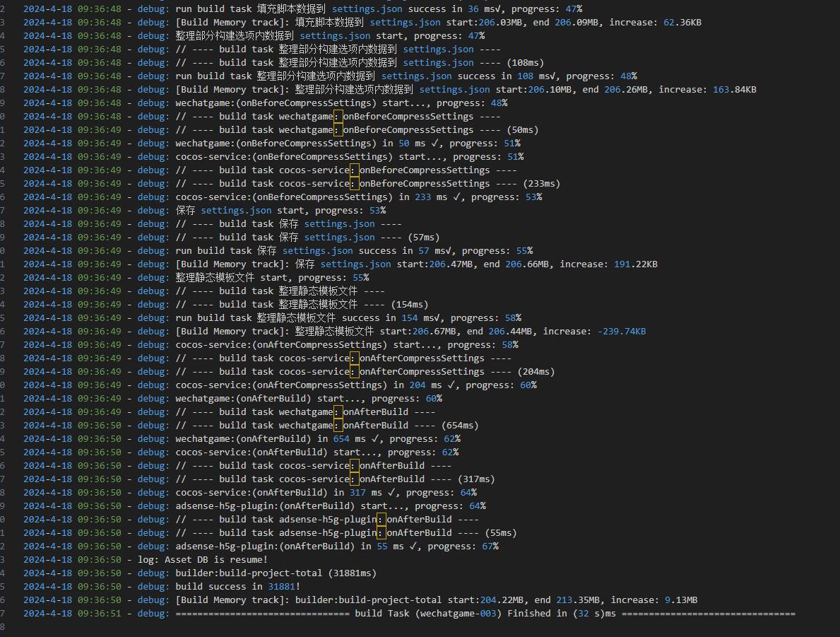840x637 pixels.
Task: Select the negative 'increase: -239.74KB' value
Action: [595, 331]
